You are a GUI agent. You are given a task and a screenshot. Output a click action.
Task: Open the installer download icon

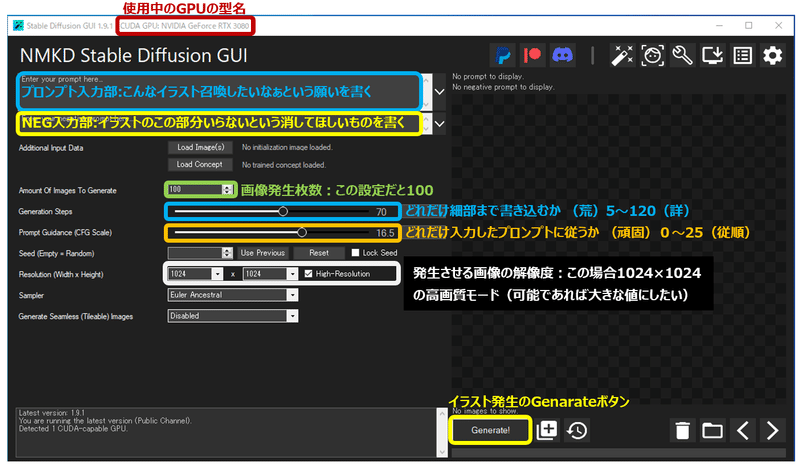(712, 55)
